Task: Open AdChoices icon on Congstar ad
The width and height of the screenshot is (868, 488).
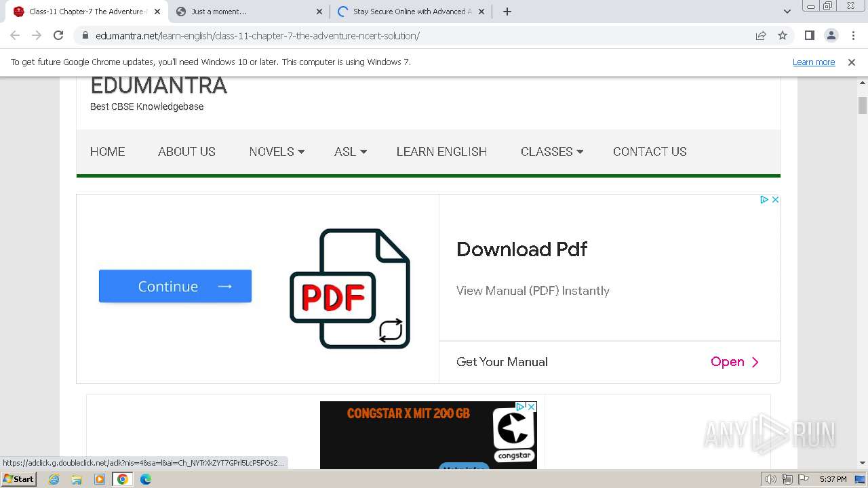Action: coord(521,407)
